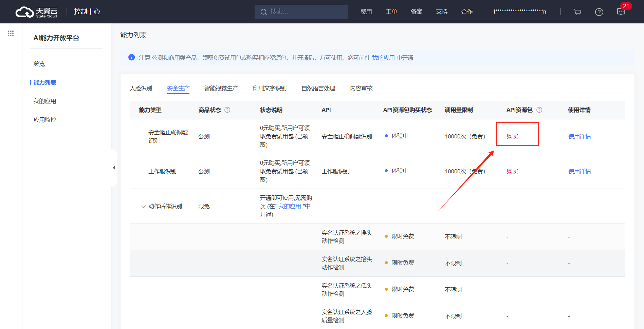Click the State Cloud logo
Screen dimensions: 644x329
coord(36,12)
